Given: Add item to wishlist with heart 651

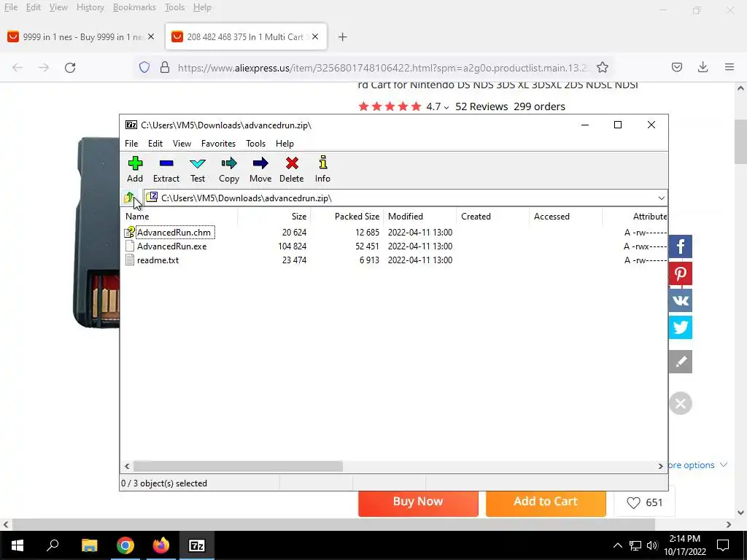Looking at the screenshot, I should tap(645, 502).
